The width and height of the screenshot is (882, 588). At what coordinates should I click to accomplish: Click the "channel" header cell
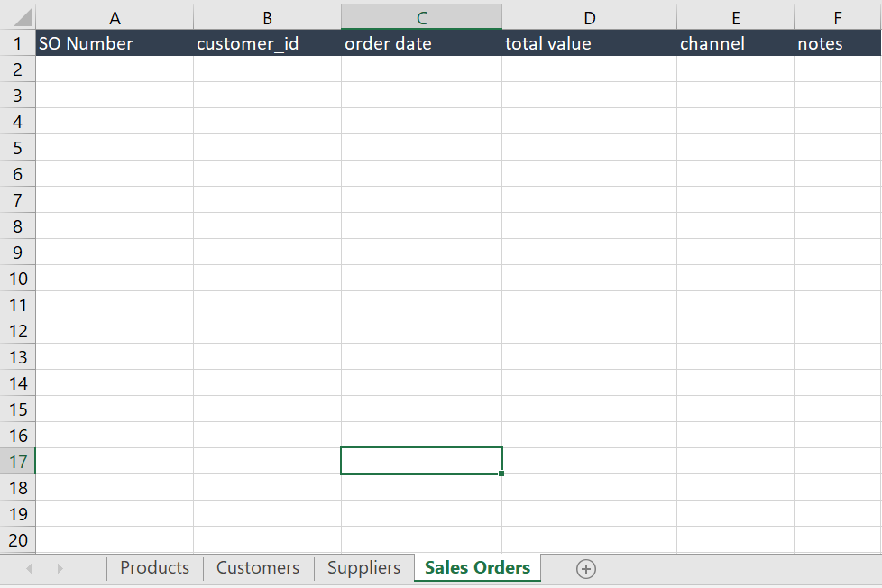tap(735, 43)
